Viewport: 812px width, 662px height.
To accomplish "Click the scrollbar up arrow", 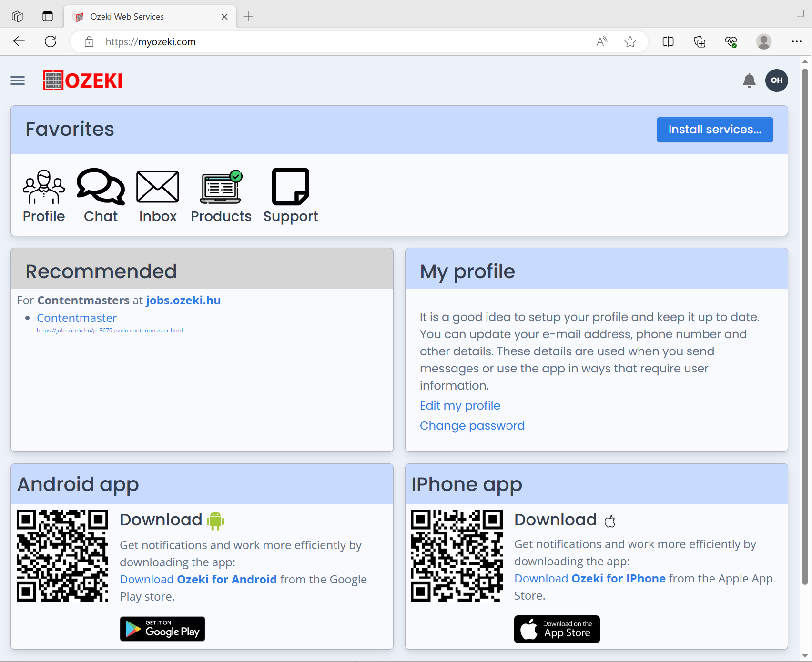I will pyautogui.click(x=805, y=61).
